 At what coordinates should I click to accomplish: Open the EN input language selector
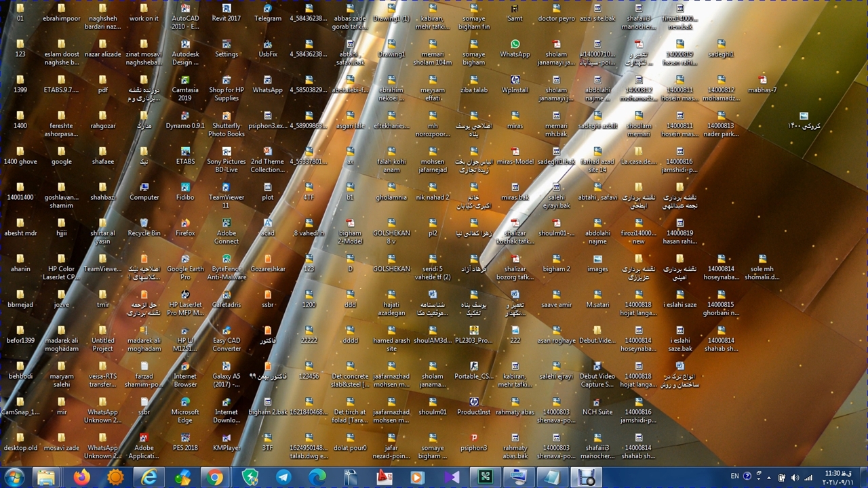(x=734, y=476)
